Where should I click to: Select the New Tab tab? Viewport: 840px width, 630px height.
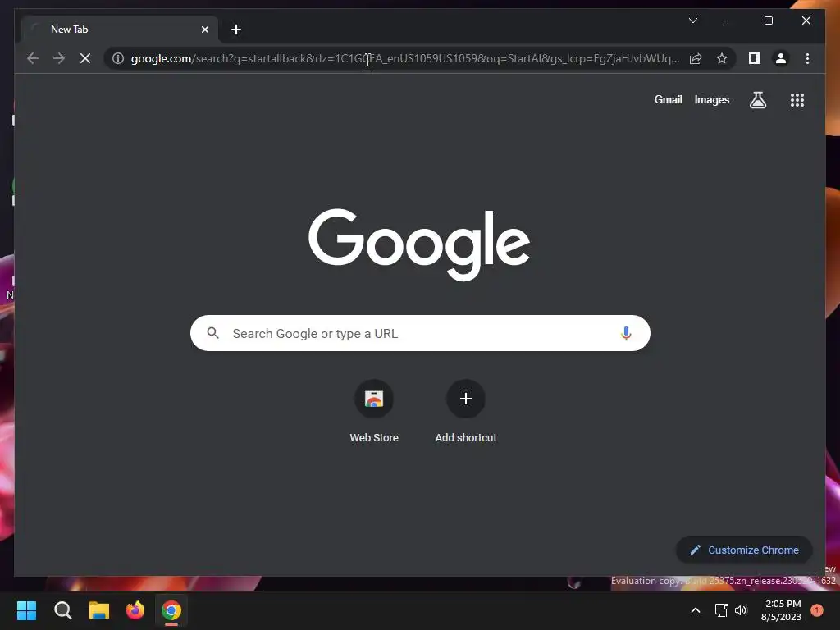(119, 30)
